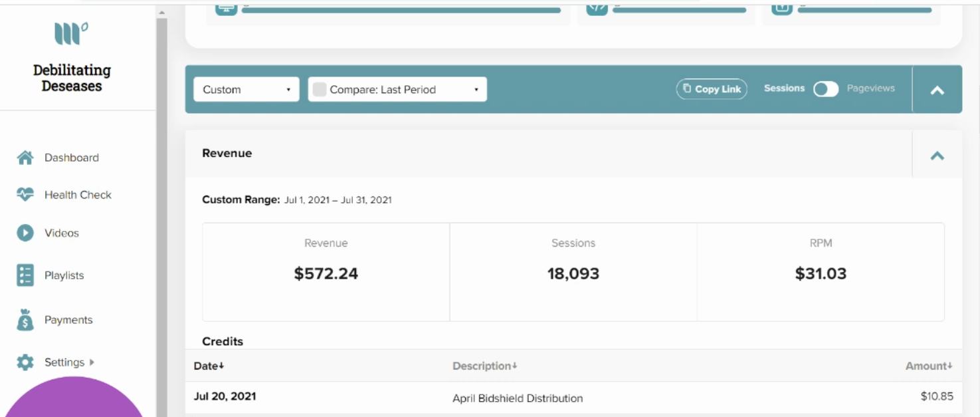Viewport: 980px width, 417px height.
Task: Navigate to Payments
Action: [68, 320]
